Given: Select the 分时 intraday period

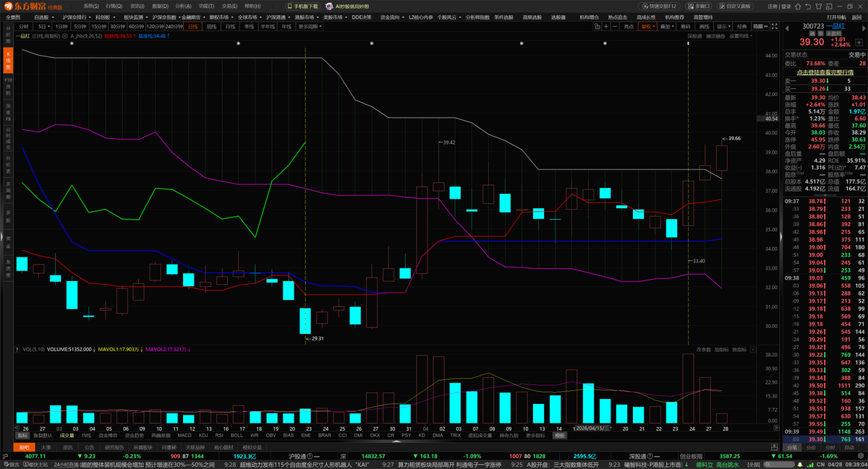Looking at the screenshot, I should 25,26.
